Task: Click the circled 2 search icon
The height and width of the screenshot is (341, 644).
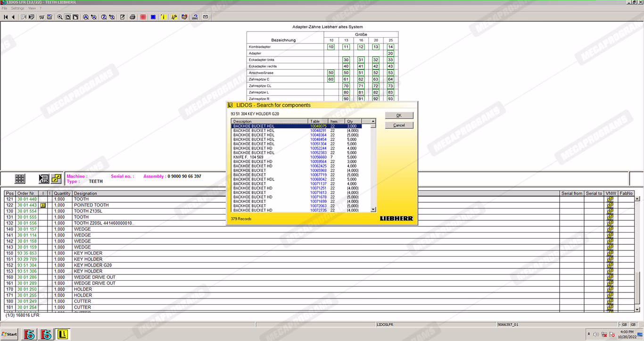Action: click(x=104, y=17)
